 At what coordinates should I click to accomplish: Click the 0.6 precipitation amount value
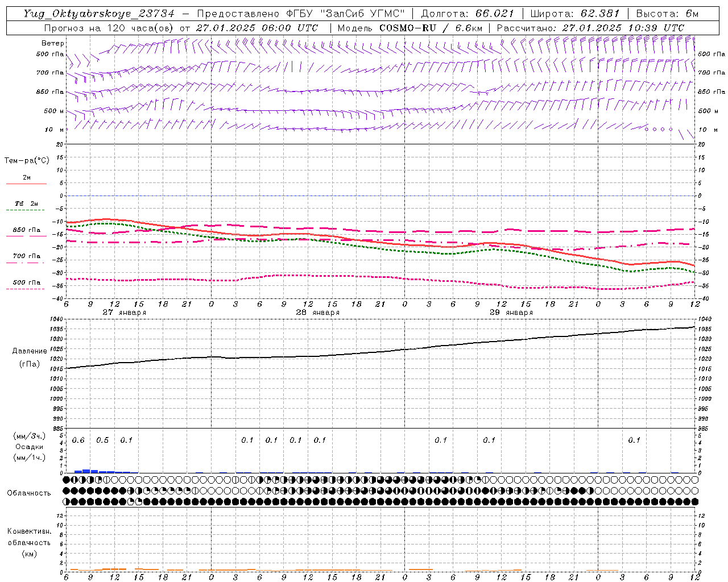click(78, 440)
